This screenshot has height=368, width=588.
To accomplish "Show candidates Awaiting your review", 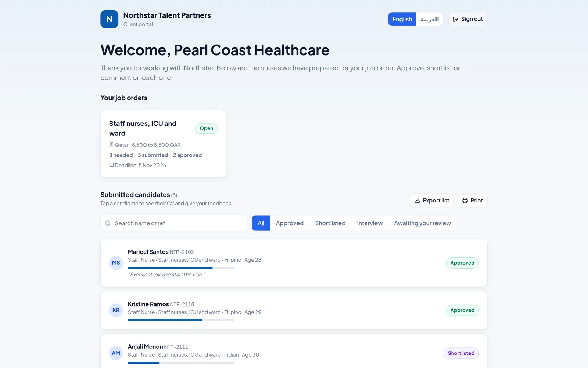I will pyautogui.click(x=422, y=223).
